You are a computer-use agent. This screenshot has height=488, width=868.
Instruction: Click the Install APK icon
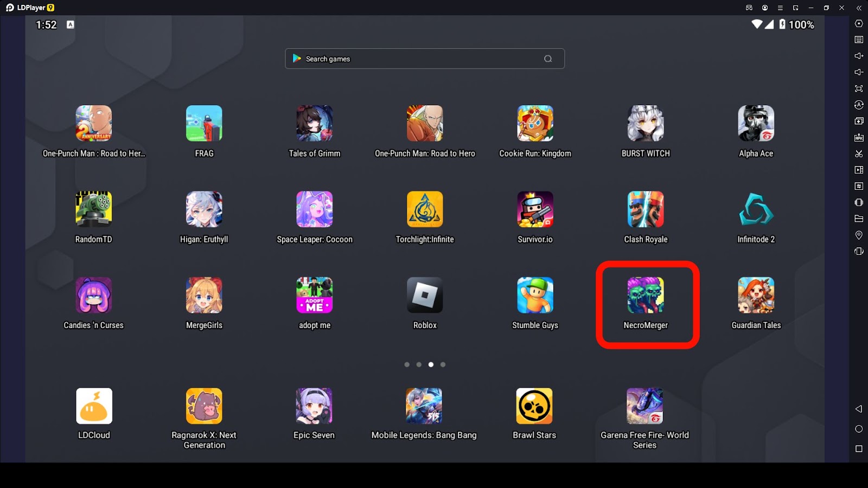859,137
